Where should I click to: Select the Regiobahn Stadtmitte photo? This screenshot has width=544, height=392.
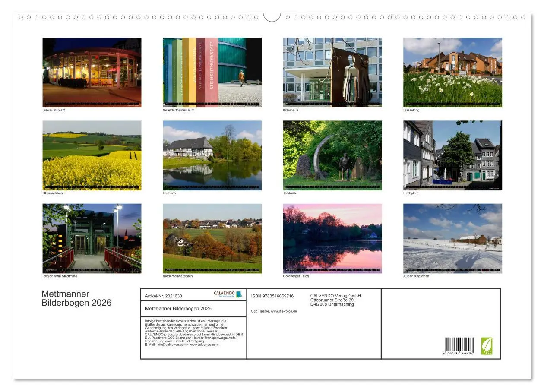(92, 238)
